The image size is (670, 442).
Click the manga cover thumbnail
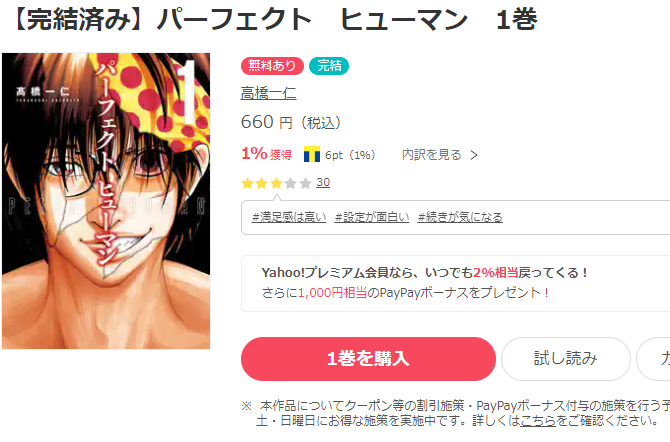point(106,201)
